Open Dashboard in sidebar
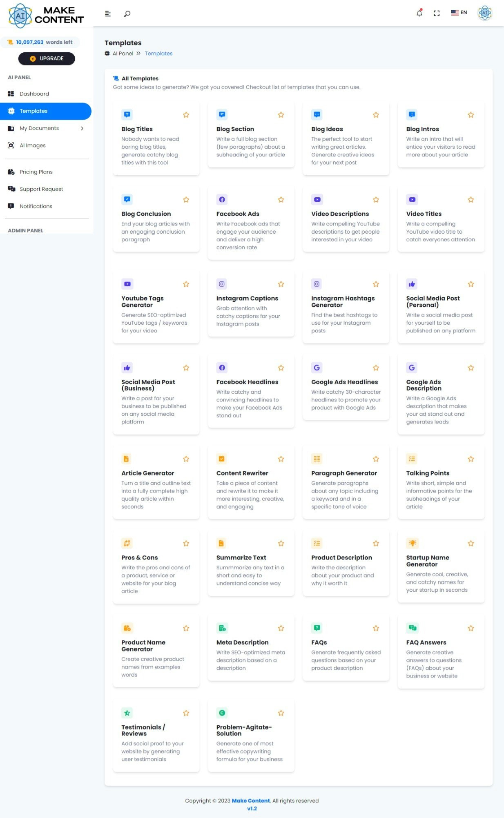 point(34,94)
